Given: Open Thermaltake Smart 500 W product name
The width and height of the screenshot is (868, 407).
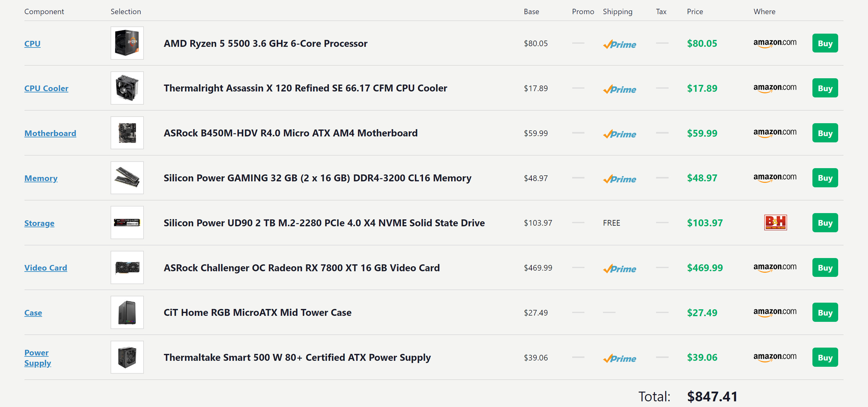Looking at the screenshot, I should click(297, 357).
